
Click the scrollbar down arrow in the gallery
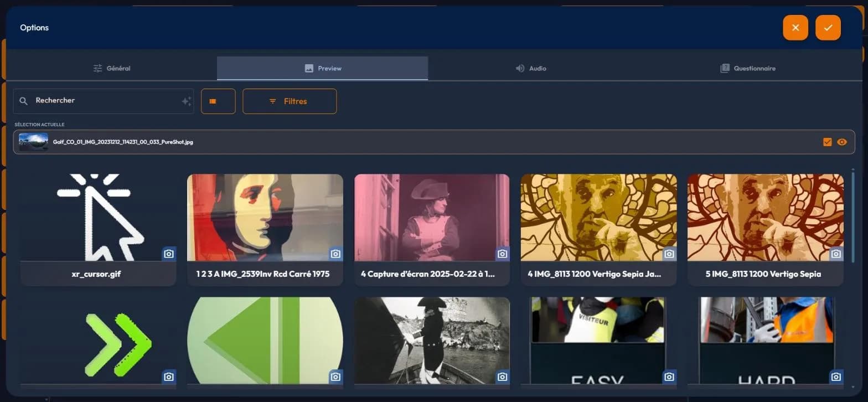click(x=852, y=387)
